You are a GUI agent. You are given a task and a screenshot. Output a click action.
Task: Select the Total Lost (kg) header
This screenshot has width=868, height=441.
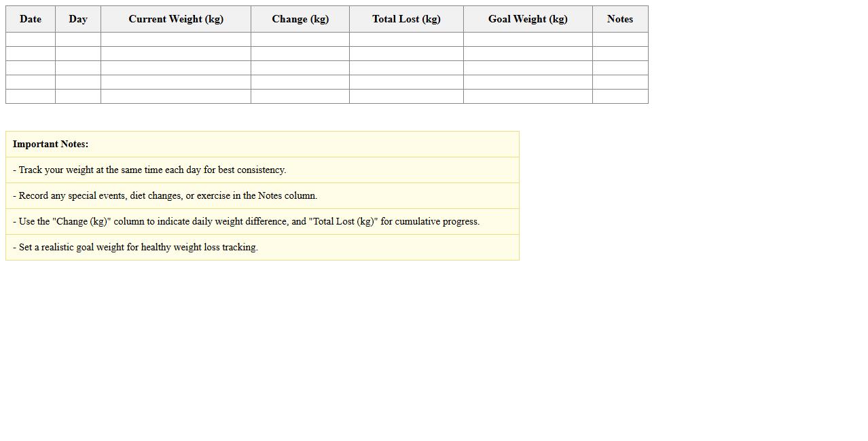[x=406, y=19]
